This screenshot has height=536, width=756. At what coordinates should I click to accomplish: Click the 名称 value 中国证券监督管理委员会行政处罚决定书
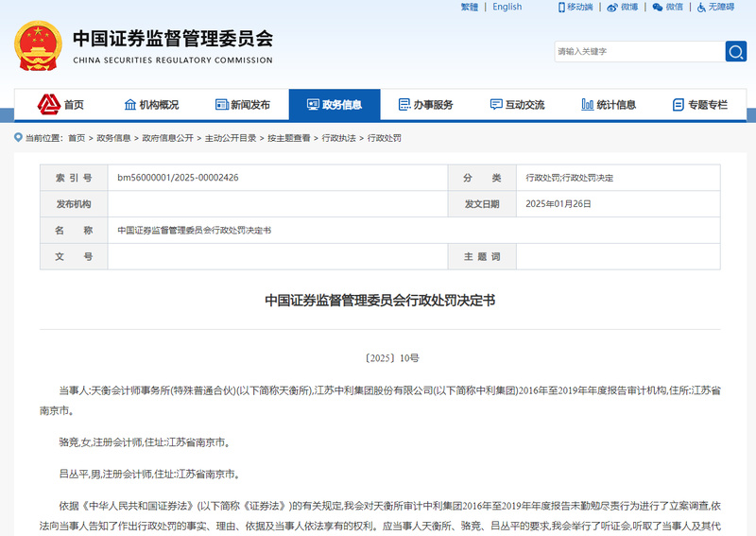click(x=195, y=230)
